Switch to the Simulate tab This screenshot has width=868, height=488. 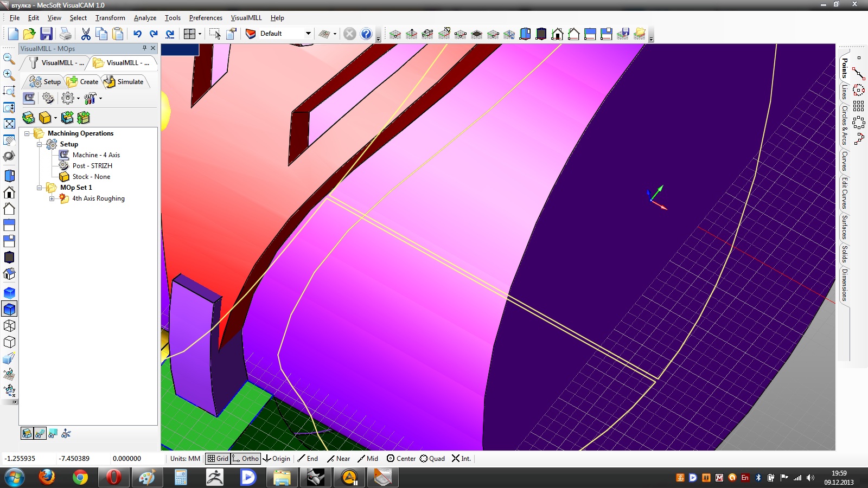click(124, 82)
